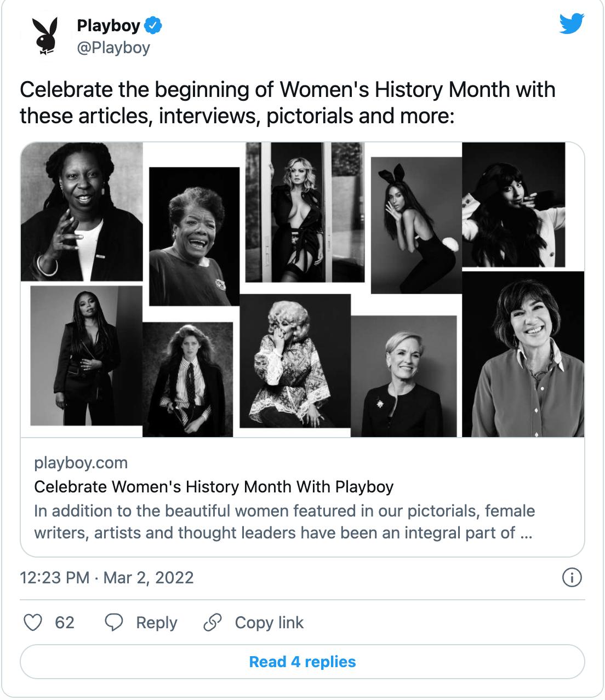Open the @Playboy handle
Screen dimensions: 605x700
point(113,48)
